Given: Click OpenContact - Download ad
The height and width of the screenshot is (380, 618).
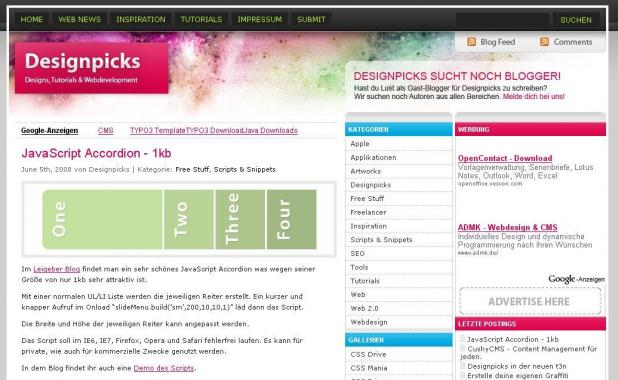Looking at the screenshot, I should (505, 158).
